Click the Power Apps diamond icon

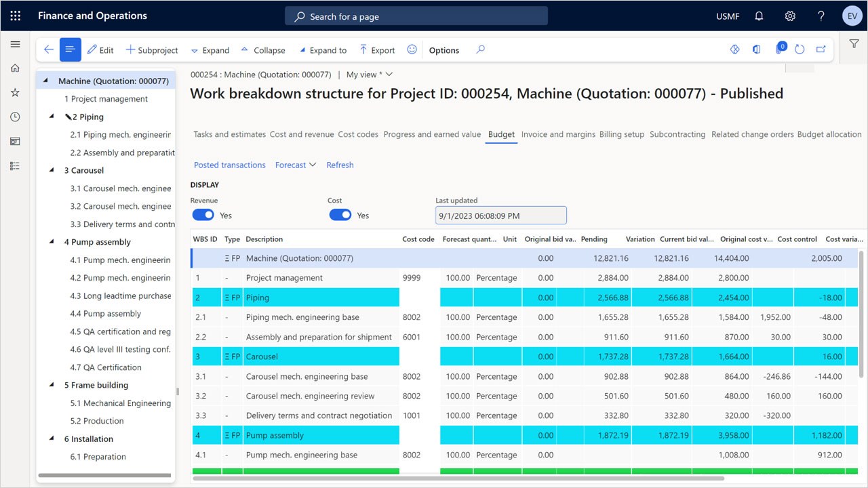734,49
